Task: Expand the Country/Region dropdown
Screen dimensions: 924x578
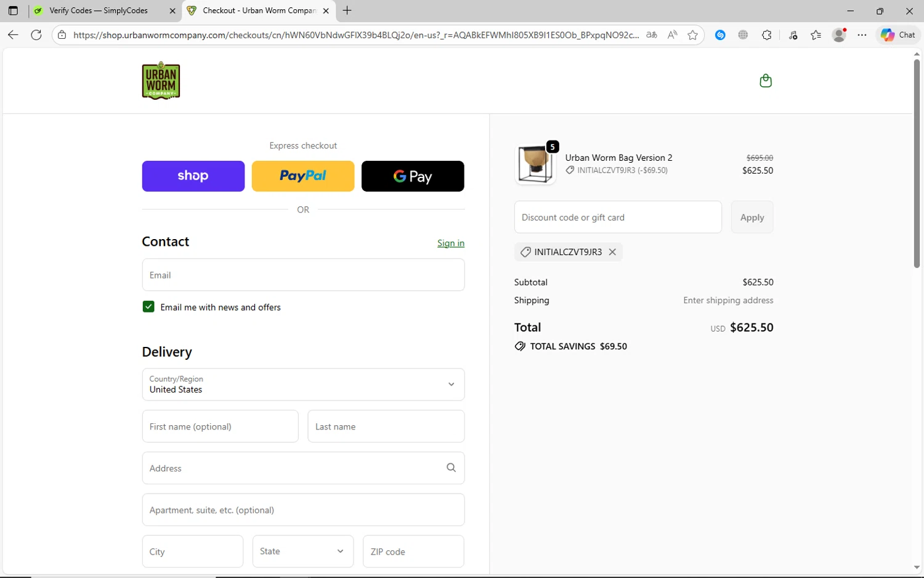Action: 303,385
